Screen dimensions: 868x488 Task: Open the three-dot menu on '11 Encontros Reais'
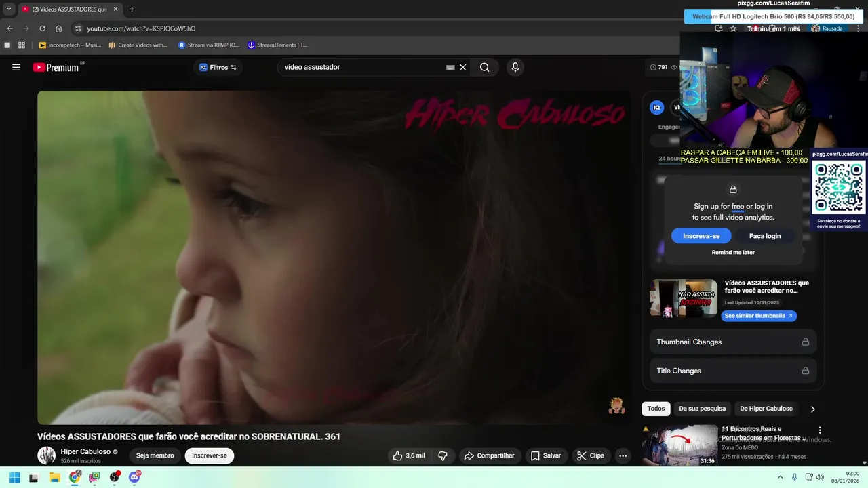pos(820,430)
